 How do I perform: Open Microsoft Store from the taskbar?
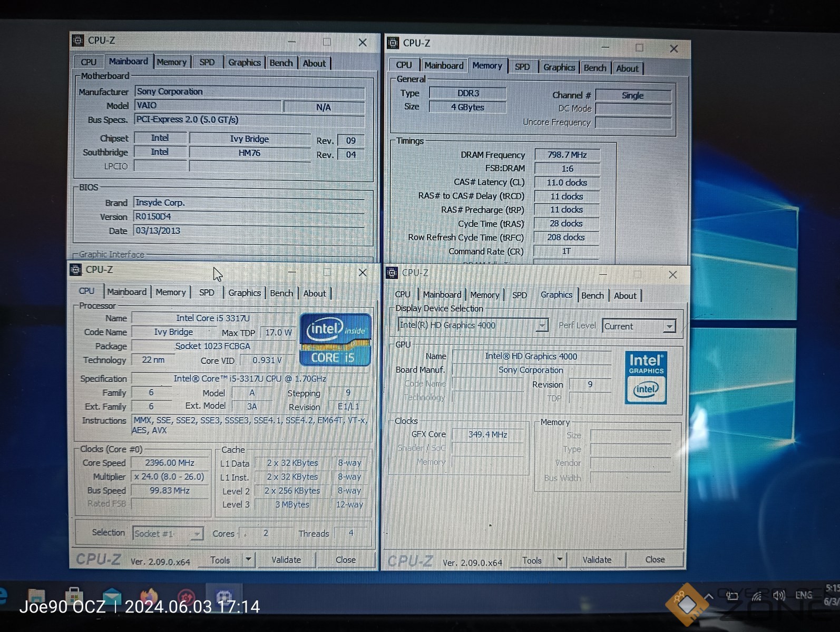click(x=74, y=597)
